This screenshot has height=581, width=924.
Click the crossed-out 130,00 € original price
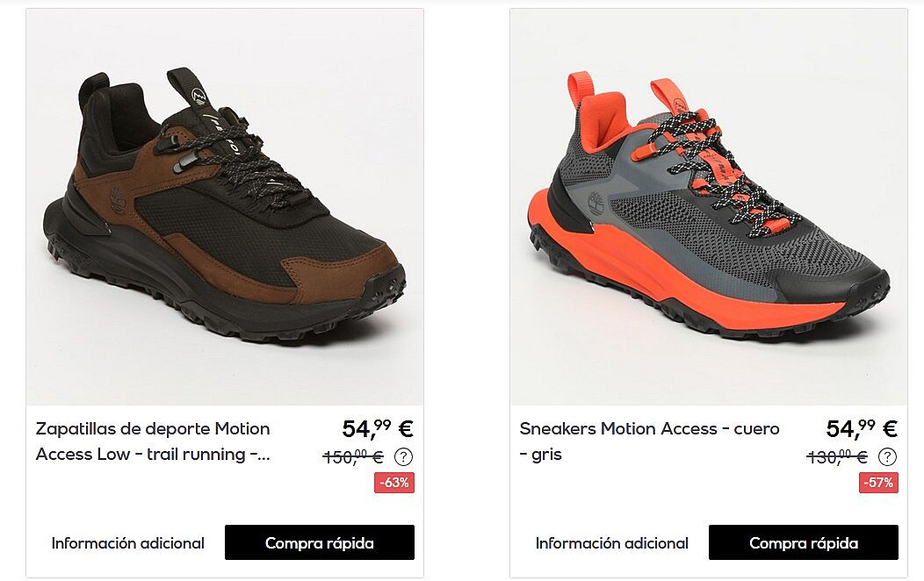click(x=837, y=456)
